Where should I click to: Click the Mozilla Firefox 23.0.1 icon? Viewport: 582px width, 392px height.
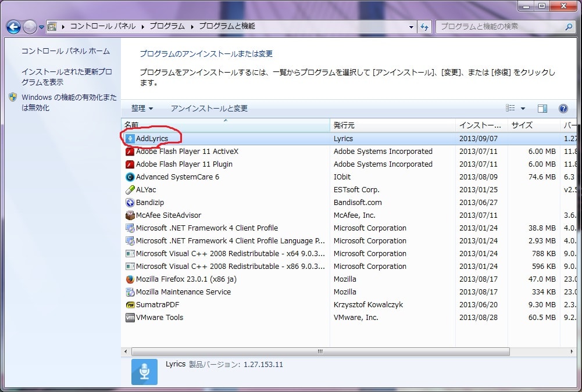point(130,279)
